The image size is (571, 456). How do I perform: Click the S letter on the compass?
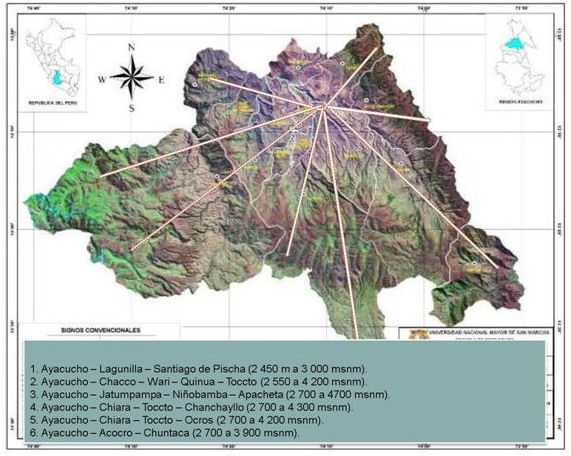click(132, 108)
